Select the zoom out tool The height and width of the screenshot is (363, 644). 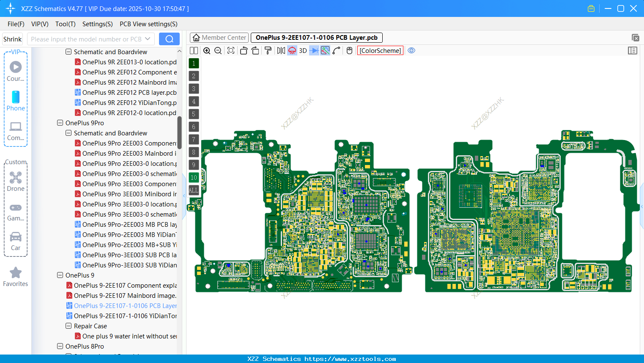[217, 50]
